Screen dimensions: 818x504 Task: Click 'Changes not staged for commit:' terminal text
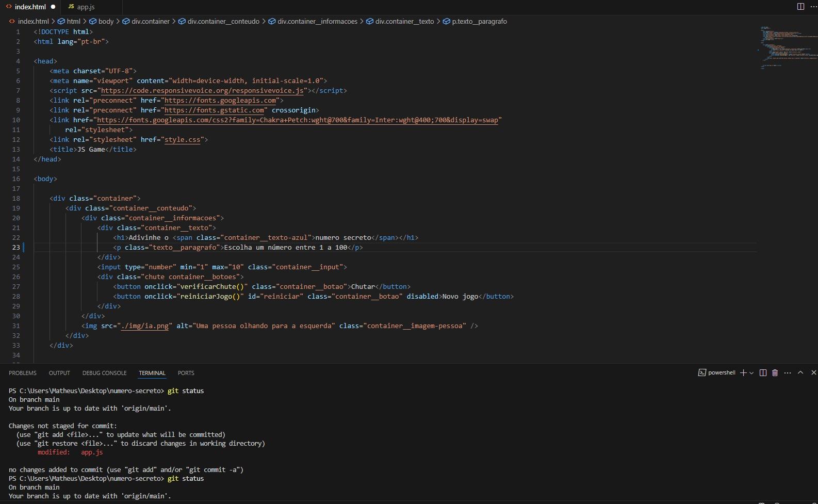[x=63, y=426]
